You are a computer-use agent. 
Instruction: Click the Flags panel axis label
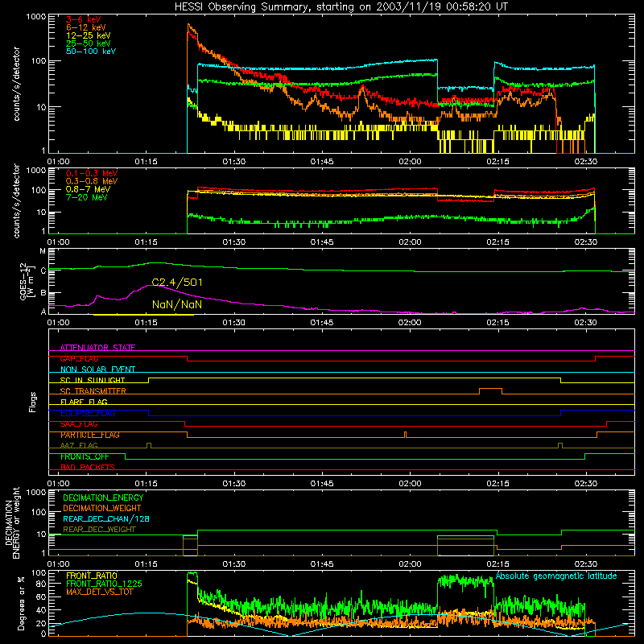click(32, 402)
